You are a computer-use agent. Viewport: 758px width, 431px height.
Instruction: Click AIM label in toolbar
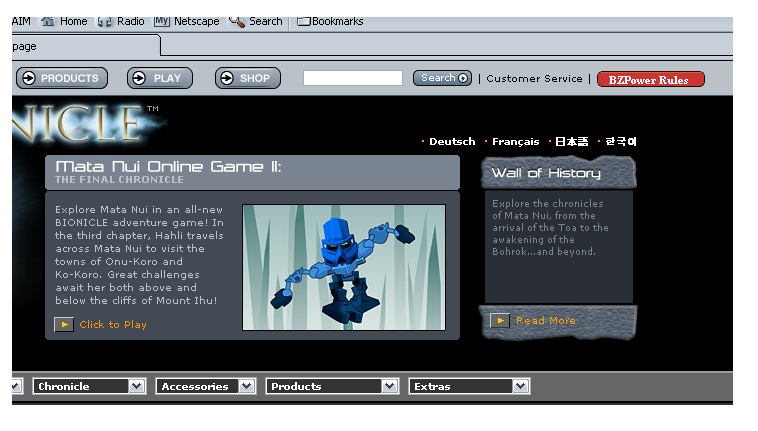(x=21, y=22)
